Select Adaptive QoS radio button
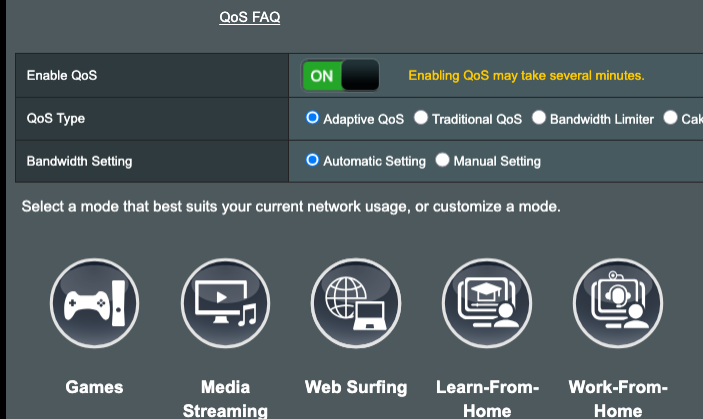The image size is (703, 419). 313,118
